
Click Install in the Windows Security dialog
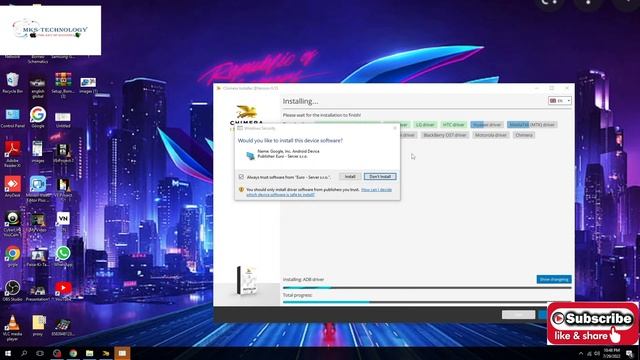(x=350, y=177)
